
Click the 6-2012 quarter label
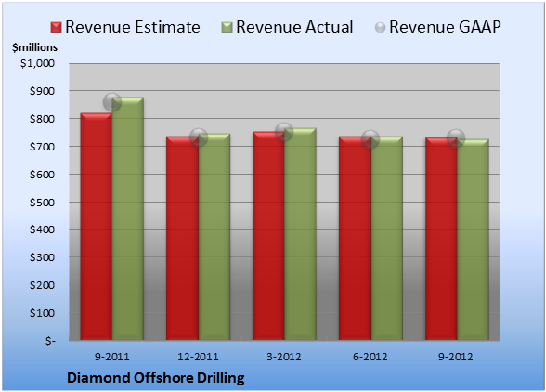point(370,357)
